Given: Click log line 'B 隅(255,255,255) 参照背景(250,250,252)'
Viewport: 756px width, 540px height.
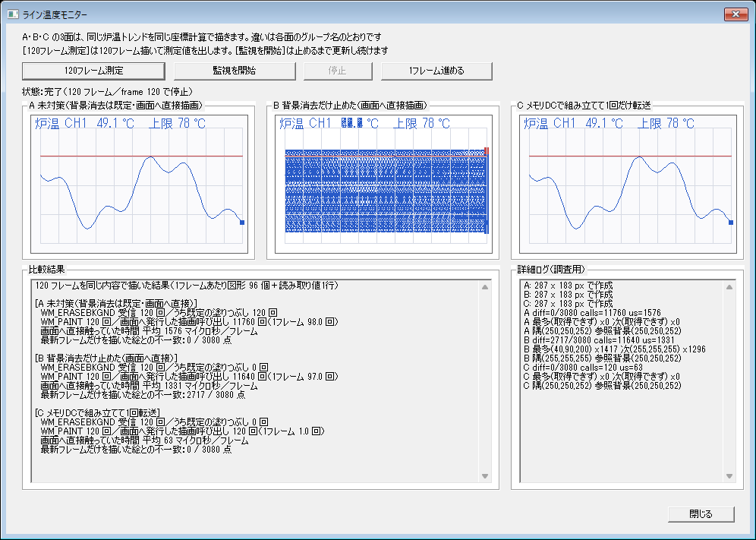Looking at the screenshot, I should coord(602,358).
